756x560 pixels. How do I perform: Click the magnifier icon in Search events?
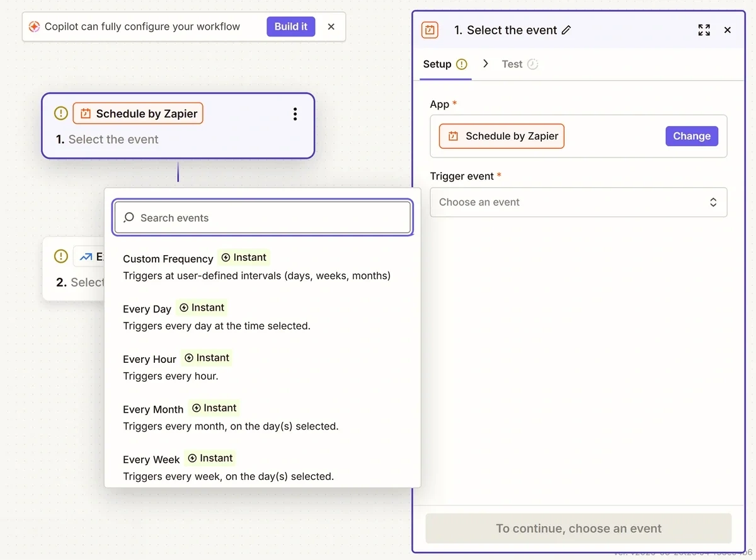click(x=129, y=217)
